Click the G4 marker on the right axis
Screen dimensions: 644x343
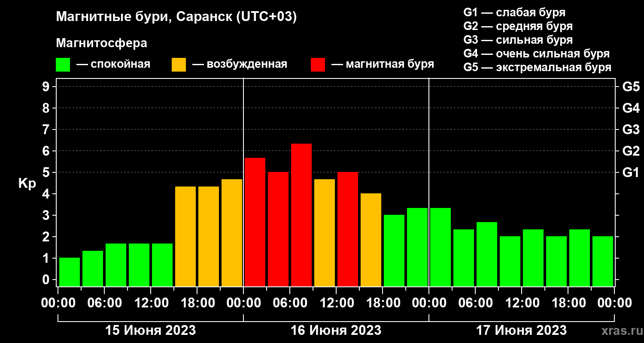631,108
